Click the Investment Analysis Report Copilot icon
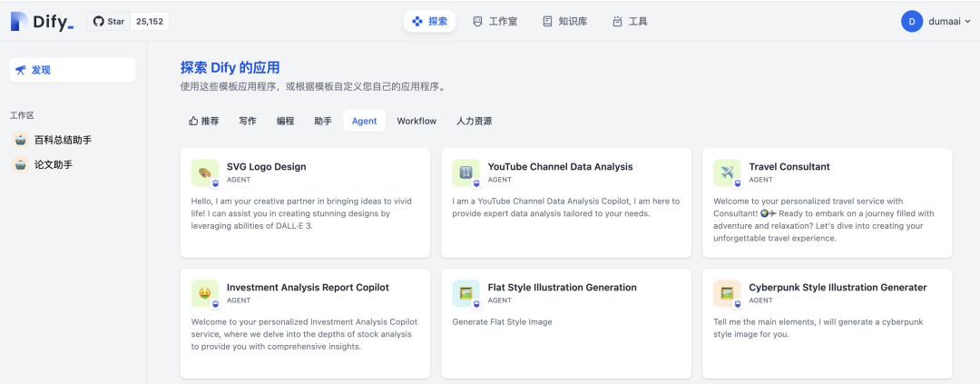 [x=205, y=293]
